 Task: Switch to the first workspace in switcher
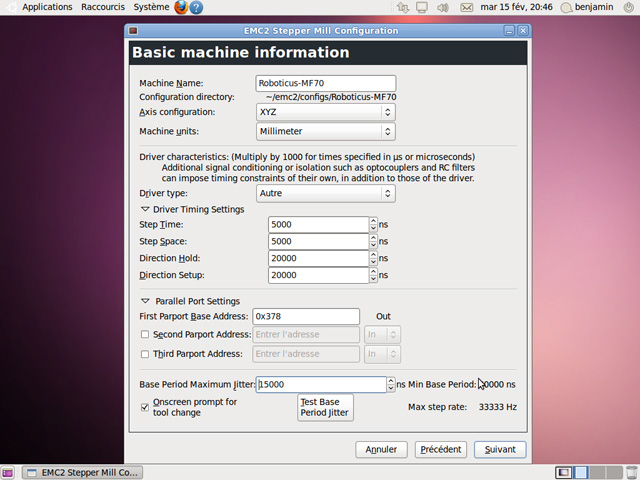click(564, 472)
